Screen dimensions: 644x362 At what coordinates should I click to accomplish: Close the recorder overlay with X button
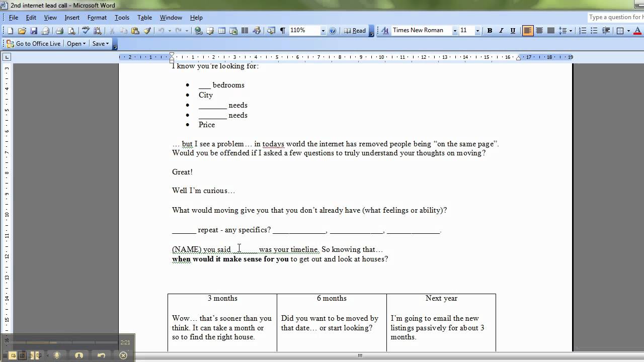pyautogui.click(x=123, y=355)
